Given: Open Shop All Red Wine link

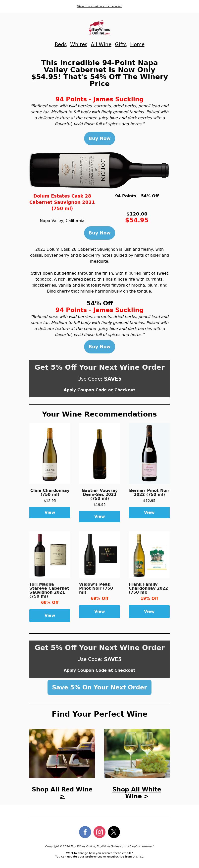Looking at the screenshot, I should 62,792.
